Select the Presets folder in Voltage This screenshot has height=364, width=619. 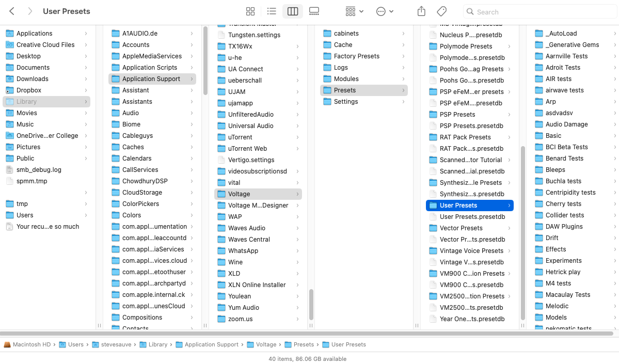coord(364,90)
